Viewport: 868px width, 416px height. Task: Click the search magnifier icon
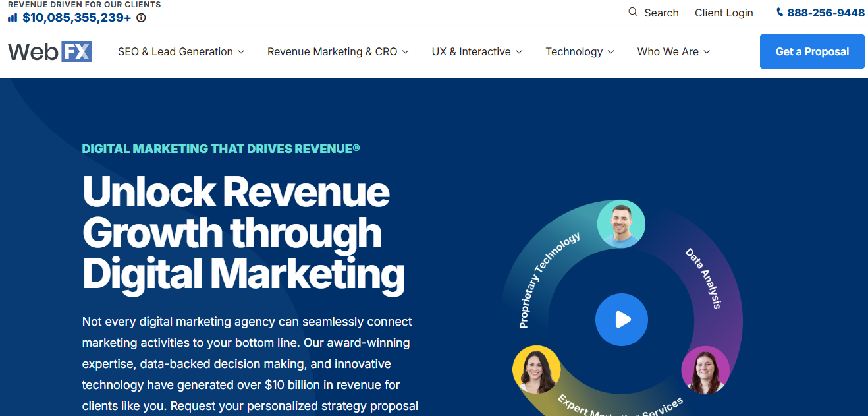pos(633,12)
